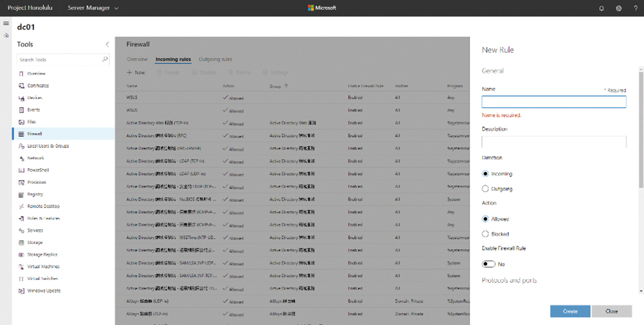Viewport: 644px width, 325px height.
Task: Click the Close button in New Rule
Action: point(612,311)
